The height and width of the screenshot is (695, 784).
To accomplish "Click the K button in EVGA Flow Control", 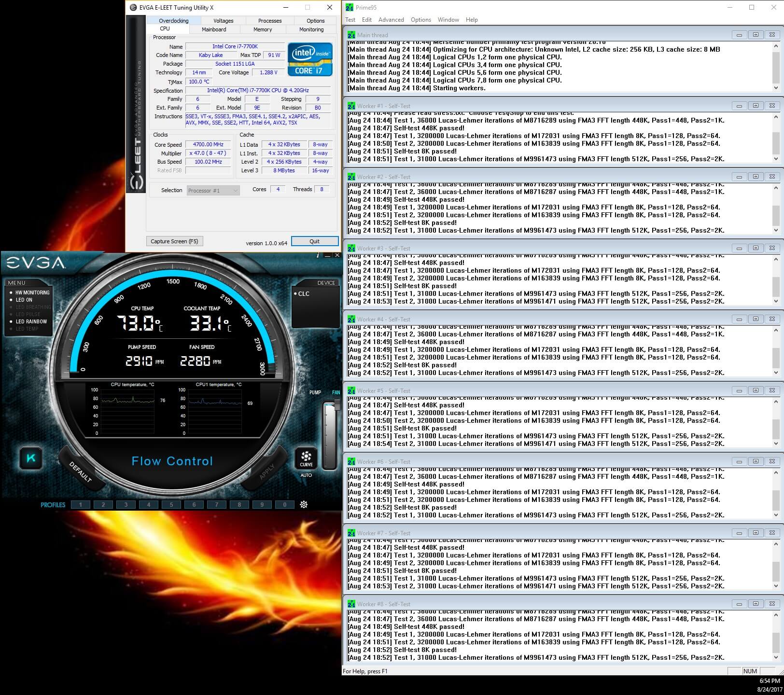I will coord(31,458).
